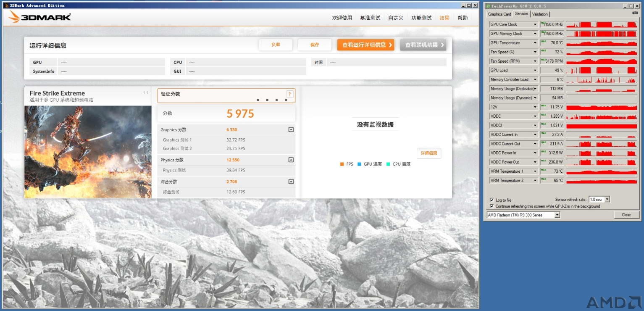Open the GPU Core Clock sensor dropdown
The image size is (644, 311).
(535, 24)
